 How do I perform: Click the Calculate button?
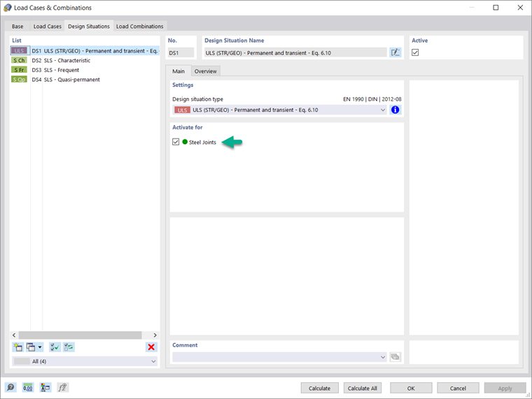pyautogui.click(x=320, y=388)
